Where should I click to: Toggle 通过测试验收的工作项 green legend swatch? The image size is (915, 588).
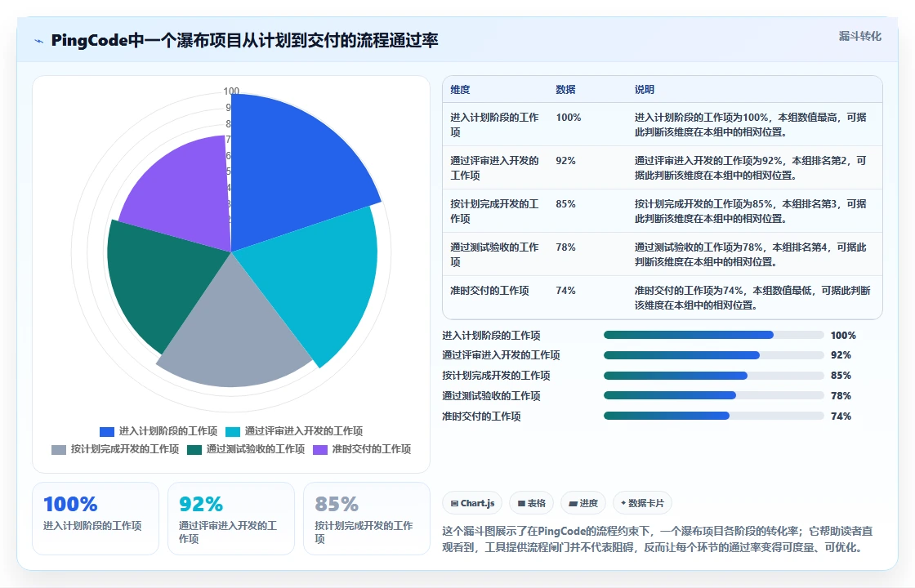pyautogui.click(x=194, y=450)
